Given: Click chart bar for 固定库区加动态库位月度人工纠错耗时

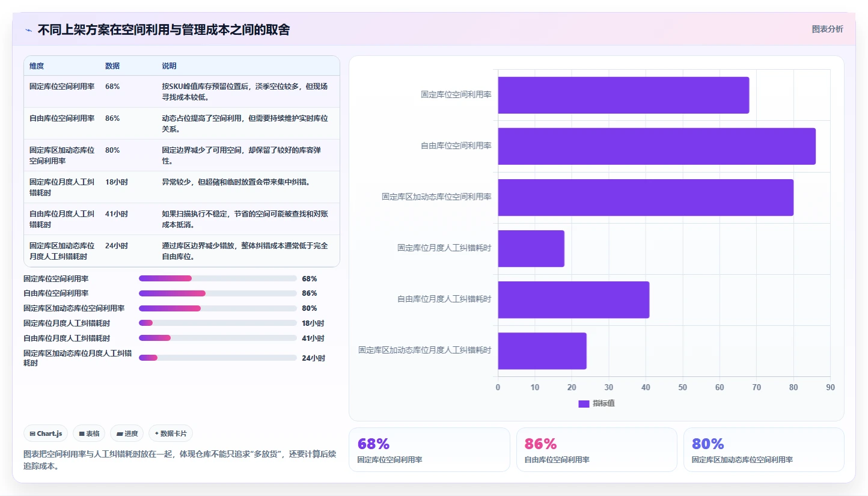Looking at the screenshot, I should (x=542, y=351).
